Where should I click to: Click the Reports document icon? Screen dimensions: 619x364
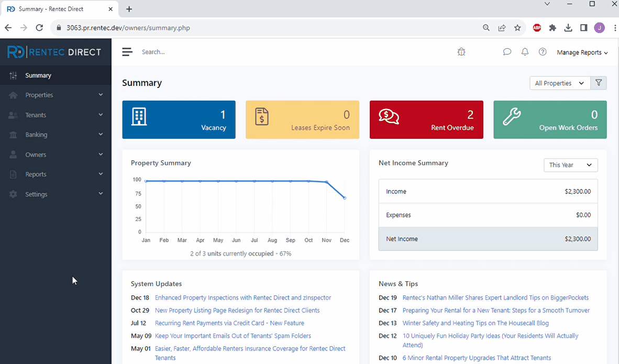pos(13,174)
